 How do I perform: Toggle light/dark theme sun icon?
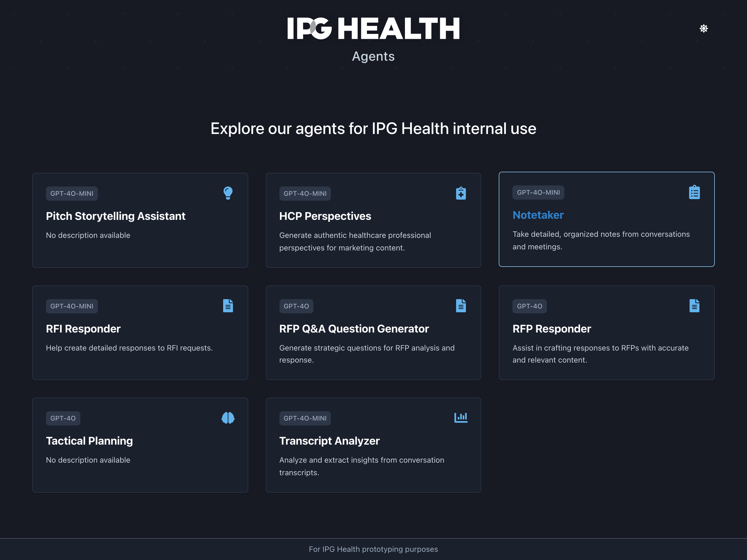(x=704, y=28)
